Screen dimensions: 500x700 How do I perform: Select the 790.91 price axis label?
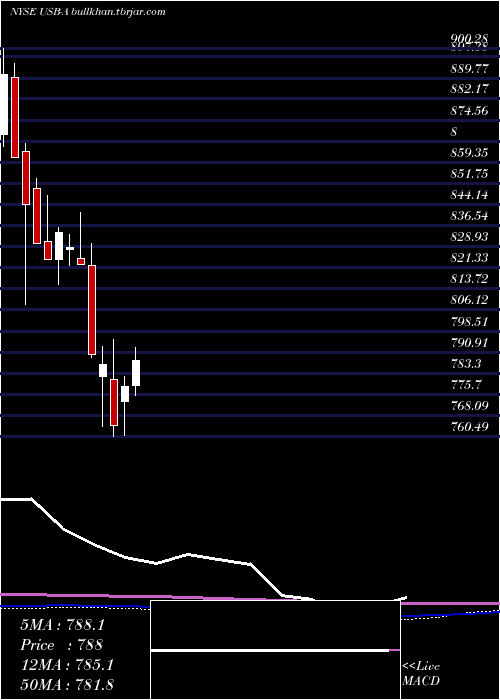point(469,342)
